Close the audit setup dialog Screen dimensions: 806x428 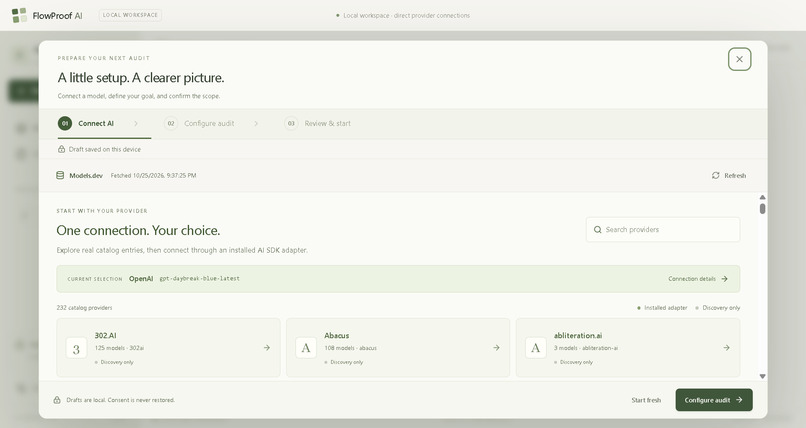coord(739,59)
